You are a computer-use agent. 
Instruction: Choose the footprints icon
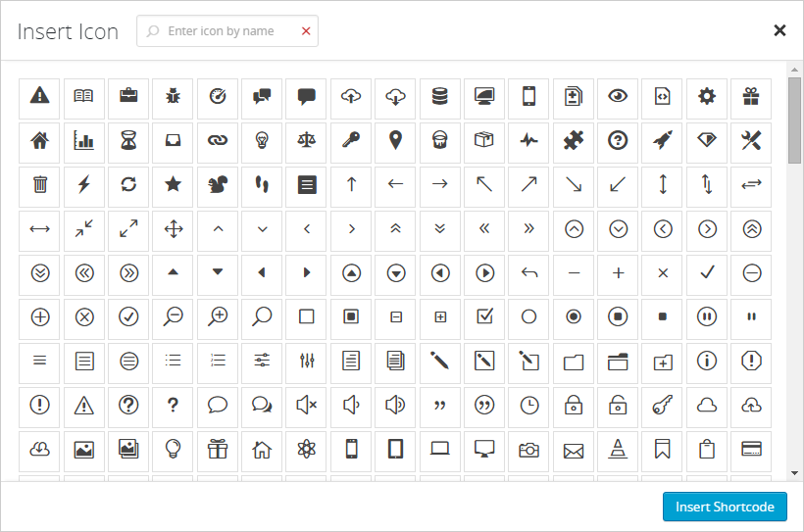[x=262, y=184]
